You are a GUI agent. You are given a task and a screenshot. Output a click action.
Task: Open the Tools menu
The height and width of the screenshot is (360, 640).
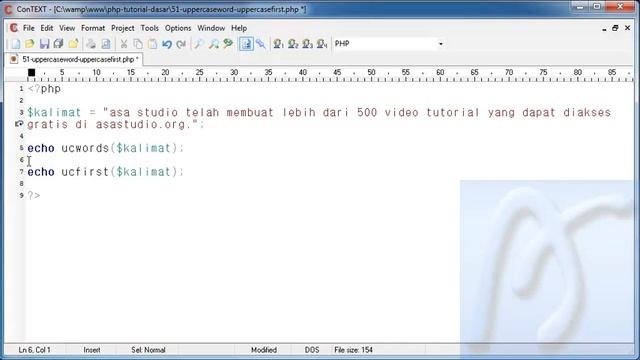pos(150,28)
